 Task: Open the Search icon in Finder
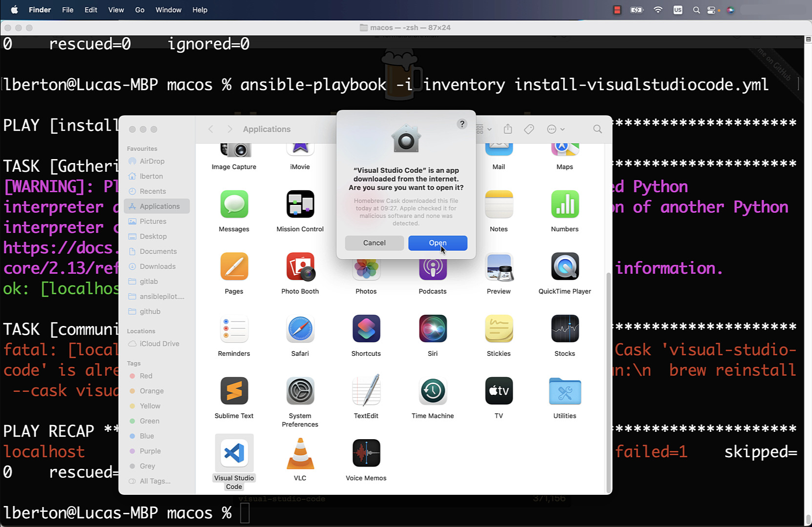(x=597, y=129)
